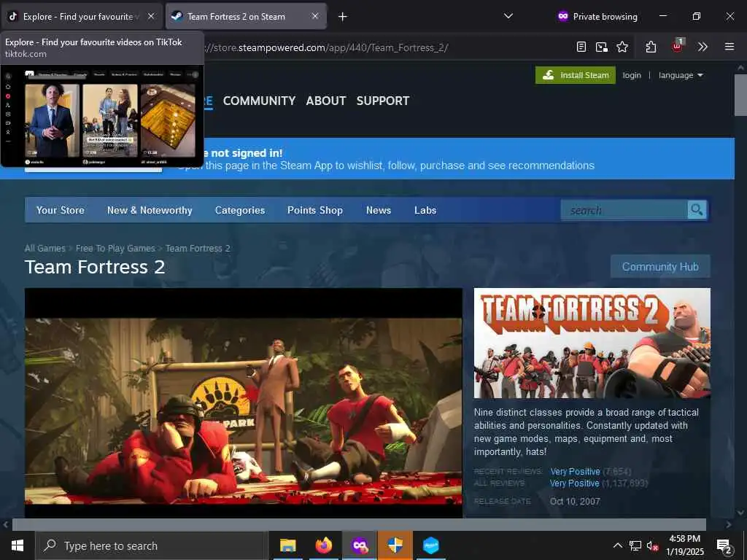
Task: Click the Install Steam button
Action: pyautogui.click(x=576, y=75)
